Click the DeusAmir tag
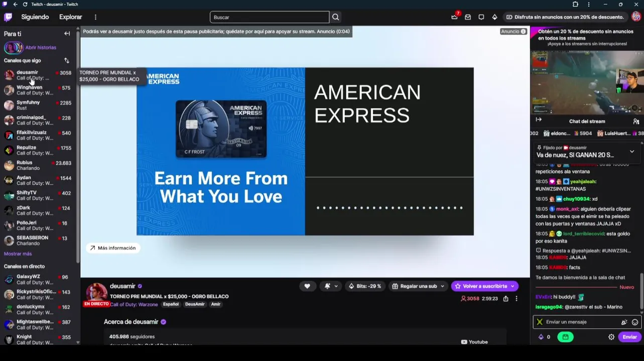 pyautogui.click(x=195, y=304)
